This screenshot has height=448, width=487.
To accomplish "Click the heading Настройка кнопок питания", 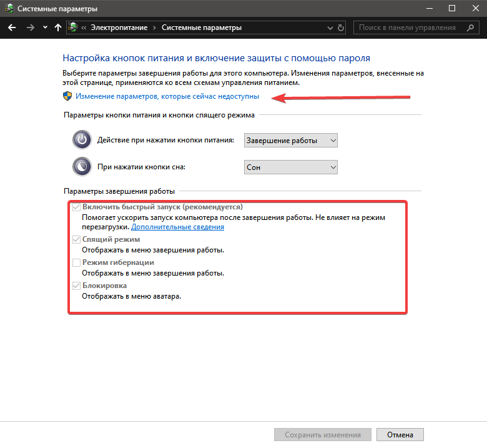I will click(x=216, y=58).
